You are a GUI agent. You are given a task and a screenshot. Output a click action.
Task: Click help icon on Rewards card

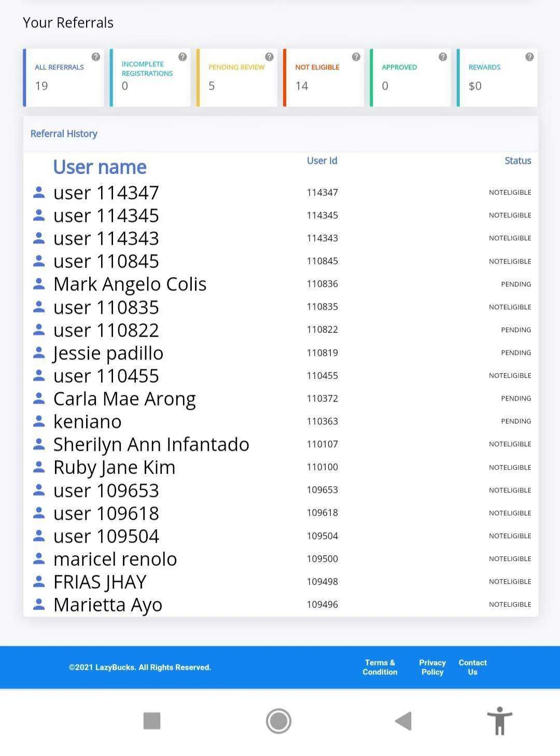click(529, 57)
